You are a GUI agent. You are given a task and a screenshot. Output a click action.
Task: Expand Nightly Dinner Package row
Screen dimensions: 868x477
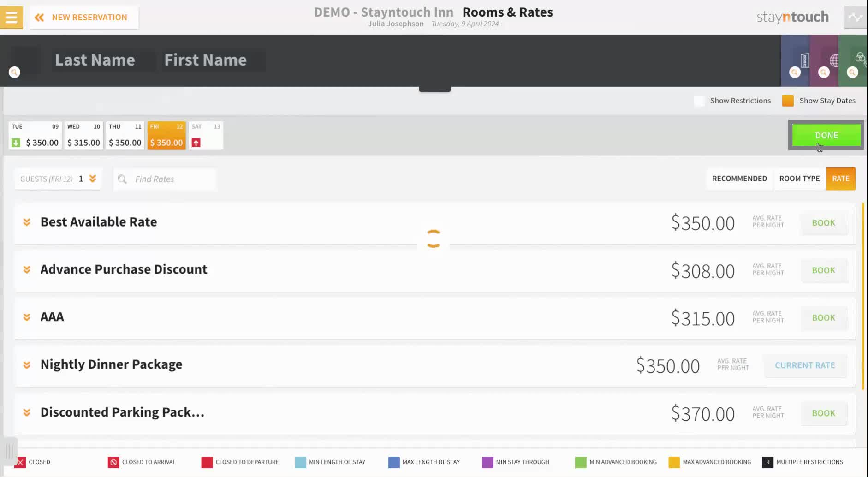[x=27, y=365]
